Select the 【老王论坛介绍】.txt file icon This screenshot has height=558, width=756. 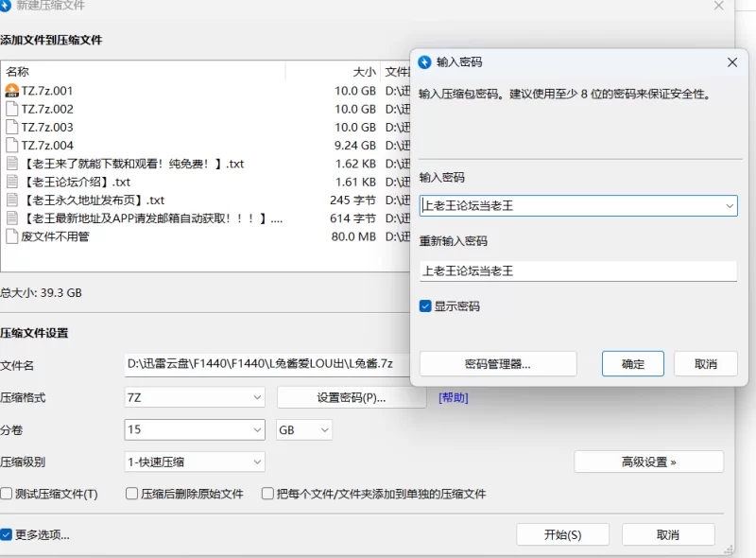tap(12, 182)
